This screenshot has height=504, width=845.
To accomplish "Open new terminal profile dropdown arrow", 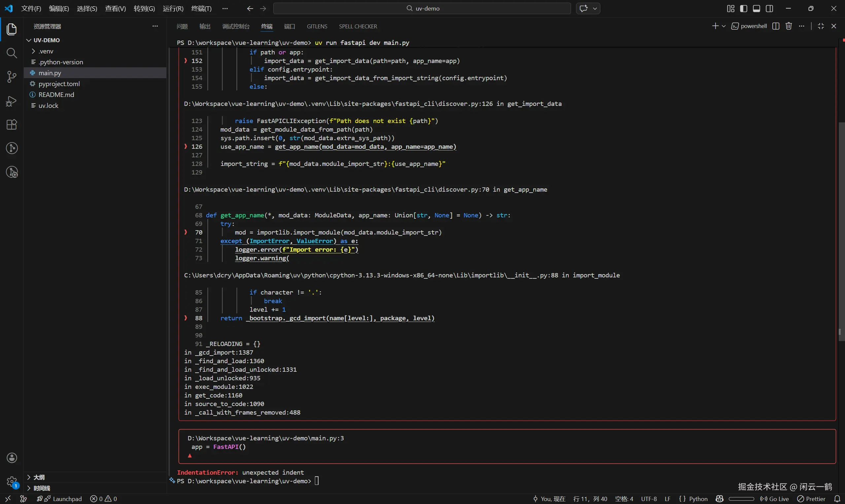I will tap(724, 26).
